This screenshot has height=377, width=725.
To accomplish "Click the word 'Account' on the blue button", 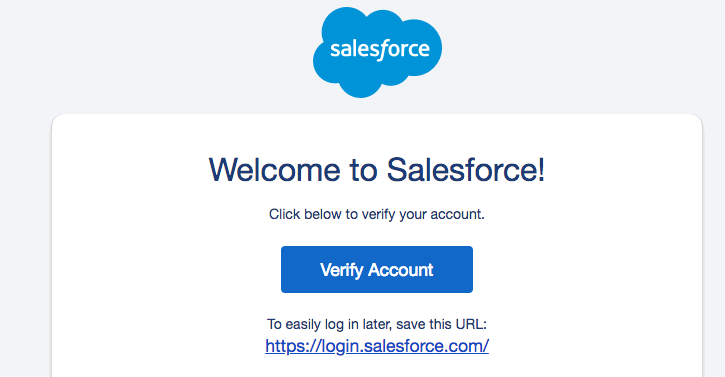I will [x=400, y=270].
